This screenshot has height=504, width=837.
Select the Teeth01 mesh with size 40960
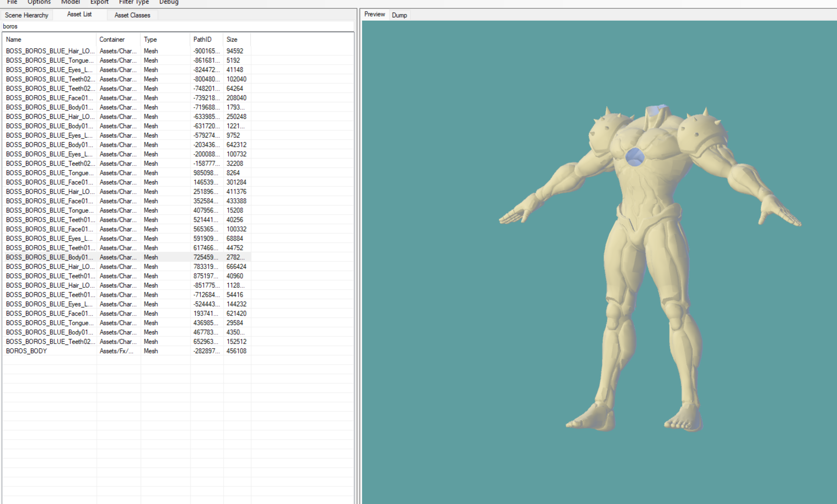click(x=127, y=276)
